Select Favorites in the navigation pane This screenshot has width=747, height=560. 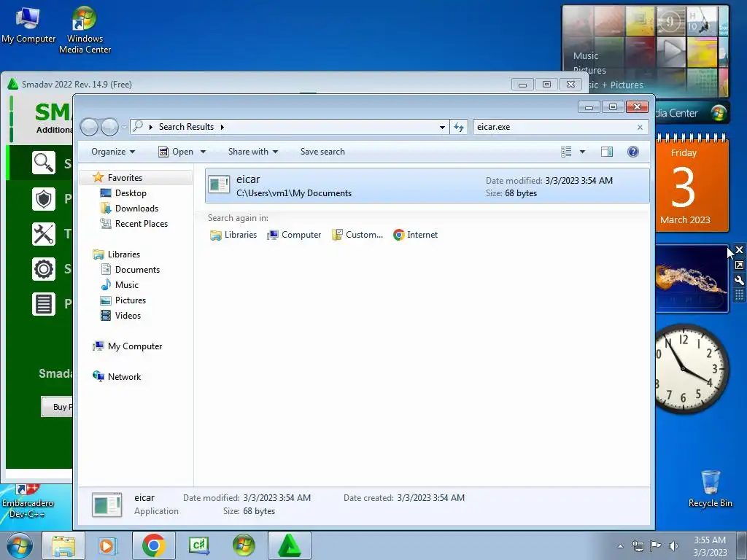click(x=125, y=178)
